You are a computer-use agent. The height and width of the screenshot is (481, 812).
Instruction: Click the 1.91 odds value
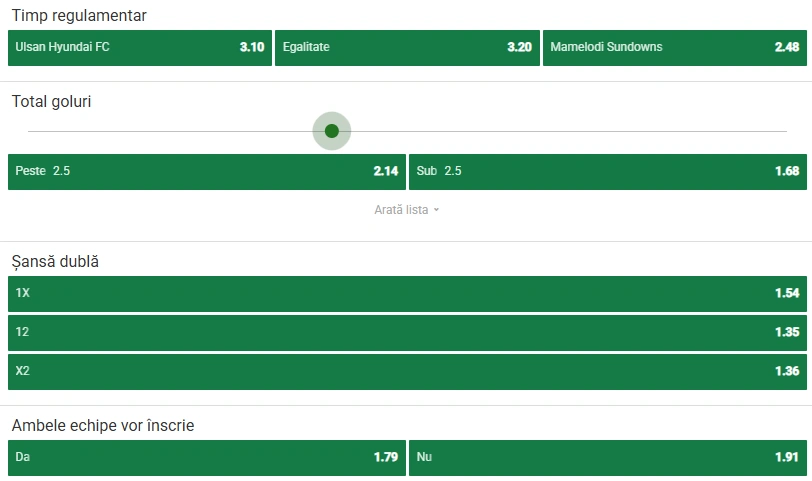(x=787, y=457)
